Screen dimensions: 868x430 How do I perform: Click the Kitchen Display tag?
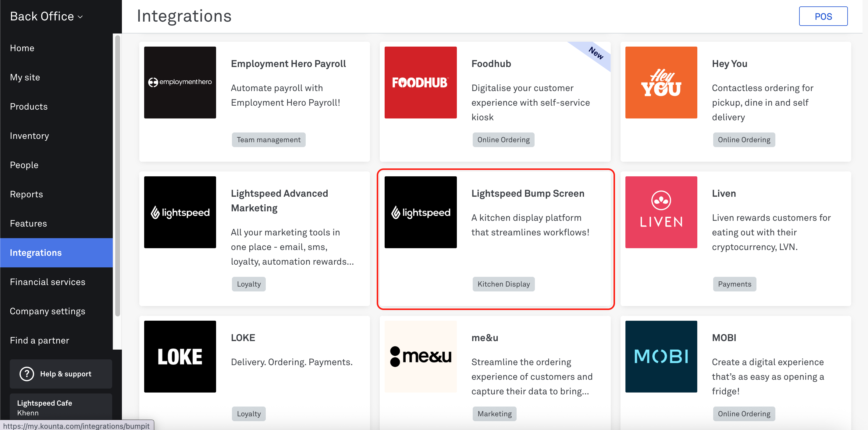503,284
